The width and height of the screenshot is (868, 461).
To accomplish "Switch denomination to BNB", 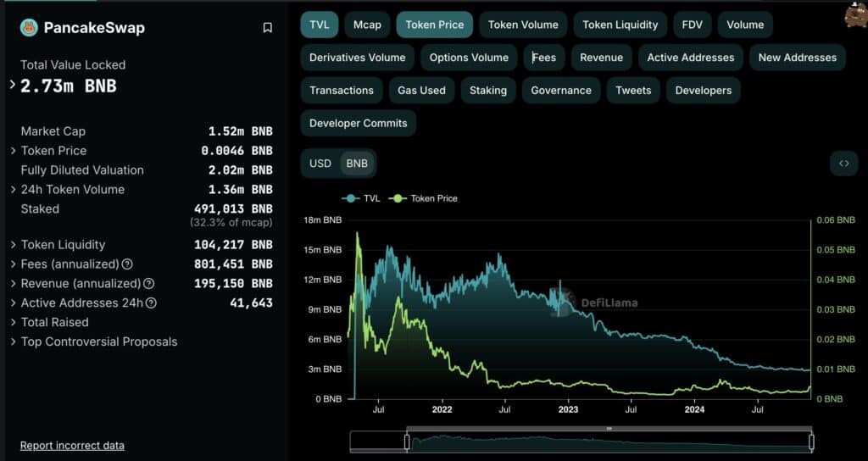I will (357, 164).
